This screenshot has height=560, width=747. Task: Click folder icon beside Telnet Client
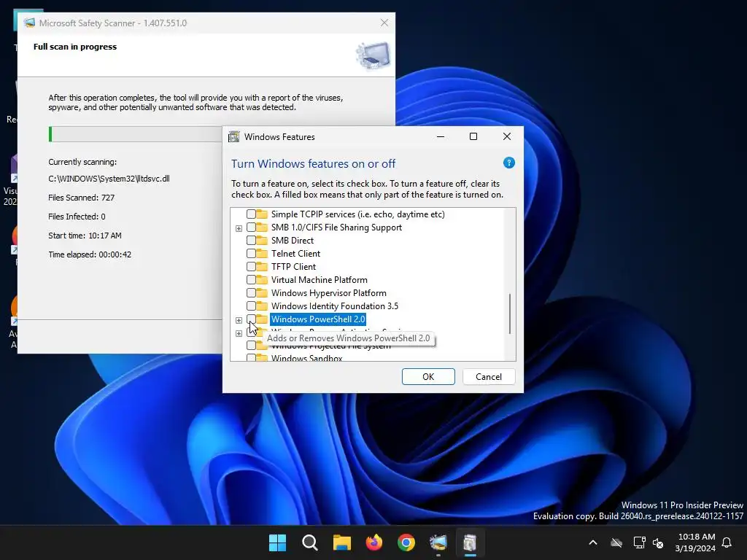click(x=262, y=253)
